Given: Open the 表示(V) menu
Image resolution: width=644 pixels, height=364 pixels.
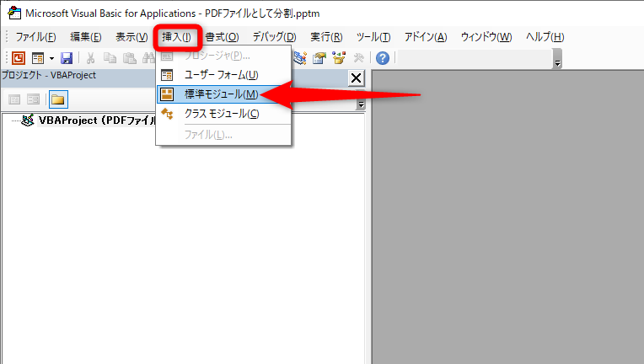Looking at the screenshot, I should (131, 37).
